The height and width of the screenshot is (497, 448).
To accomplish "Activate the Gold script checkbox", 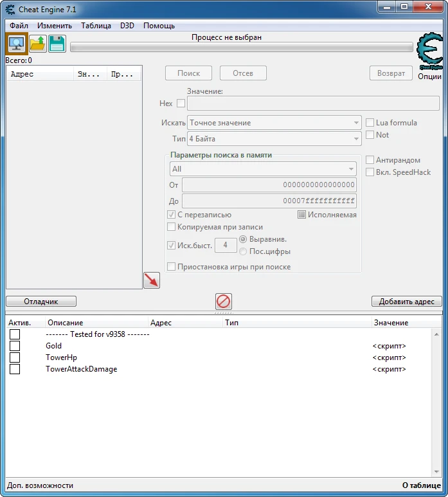I will tap(15, 346).
